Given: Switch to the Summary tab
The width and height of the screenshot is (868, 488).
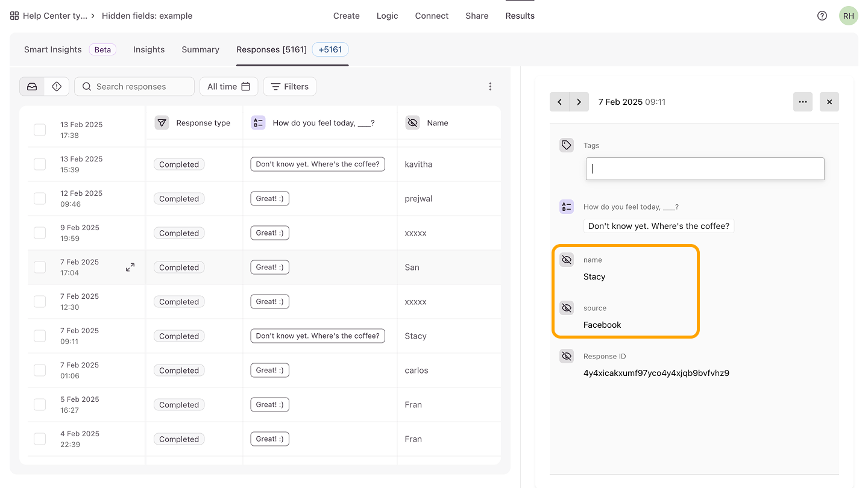Looking at the screenshot, I should tap(201, 49).
